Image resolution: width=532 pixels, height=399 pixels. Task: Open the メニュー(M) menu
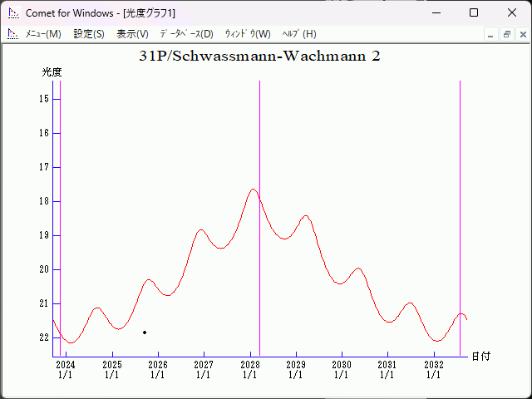(x=43, y=34)
